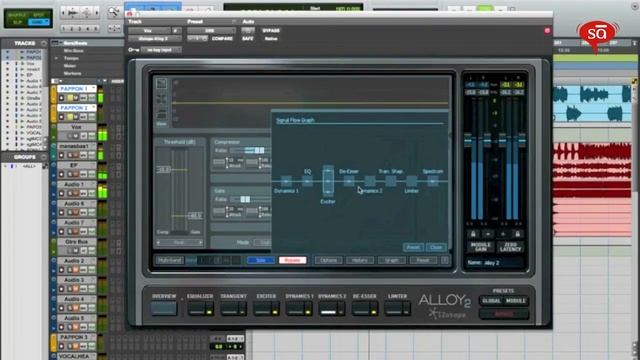Select the EQ node in signal flow
640x360 pixels.
307,181
